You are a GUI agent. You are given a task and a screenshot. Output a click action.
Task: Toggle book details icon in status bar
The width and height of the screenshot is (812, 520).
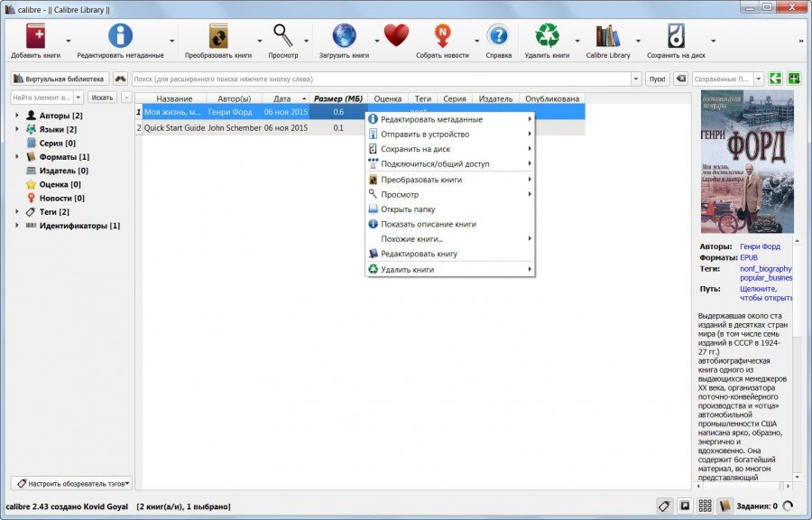pos(725,506)
